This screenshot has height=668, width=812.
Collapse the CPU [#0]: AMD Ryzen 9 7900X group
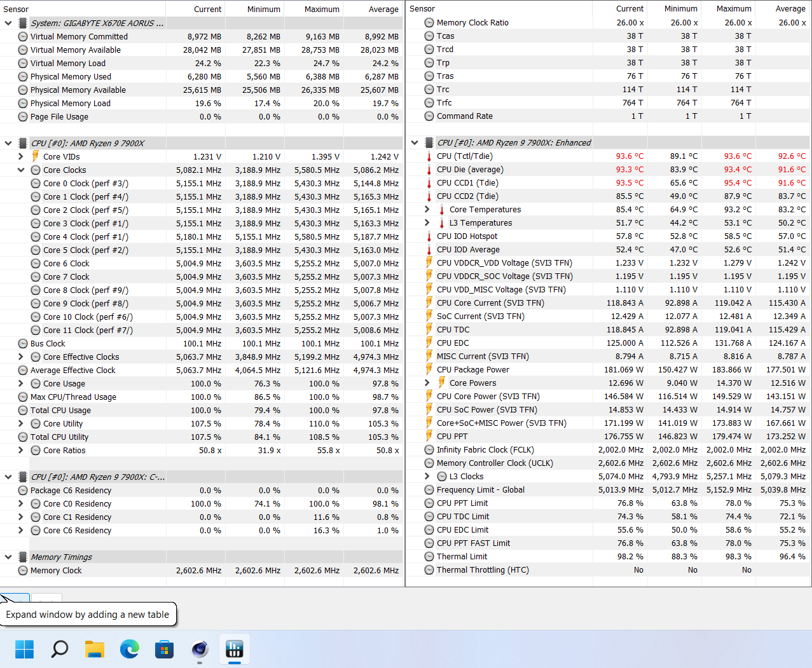tap(8, 143)
